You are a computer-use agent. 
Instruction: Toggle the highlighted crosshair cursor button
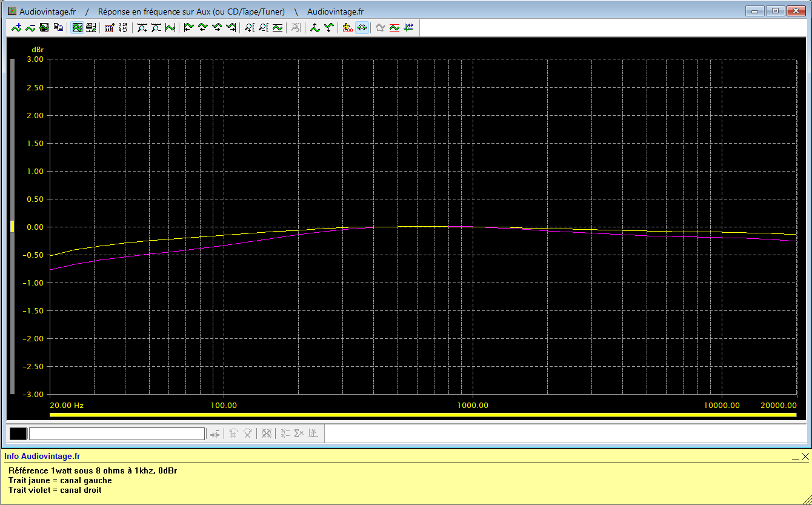tap(362, 27)
